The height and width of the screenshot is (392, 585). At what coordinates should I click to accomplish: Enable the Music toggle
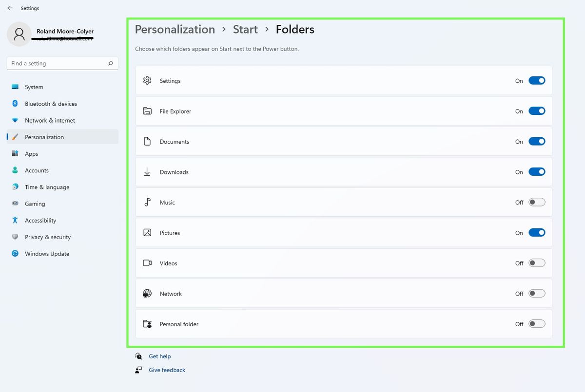click(x=537, y=202)
